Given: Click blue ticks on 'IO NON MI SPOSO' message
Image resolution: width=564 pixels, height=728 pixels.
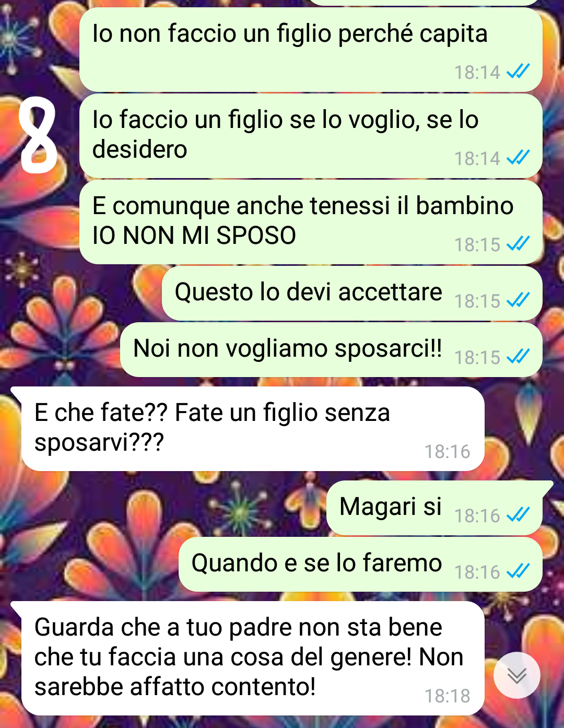Looking at the screenshot, I should (x=518, y=244).
